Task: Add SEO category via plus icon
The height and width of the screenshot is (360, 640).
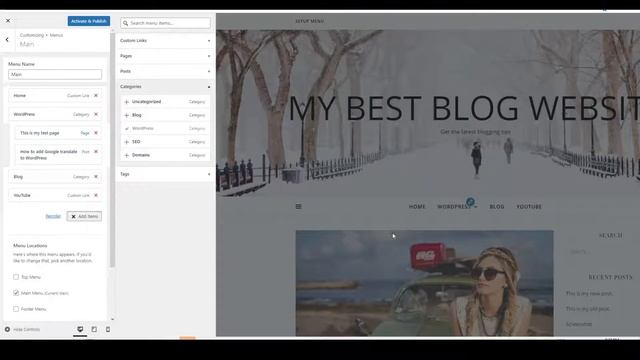Action: pyautogui.click(x=127, y=142)
